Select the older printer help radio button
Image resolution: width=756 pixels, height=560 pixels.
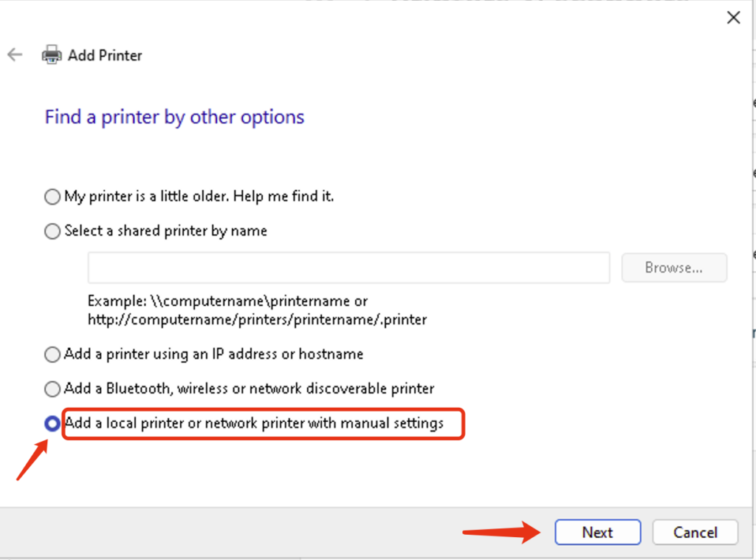coord(52,197)
